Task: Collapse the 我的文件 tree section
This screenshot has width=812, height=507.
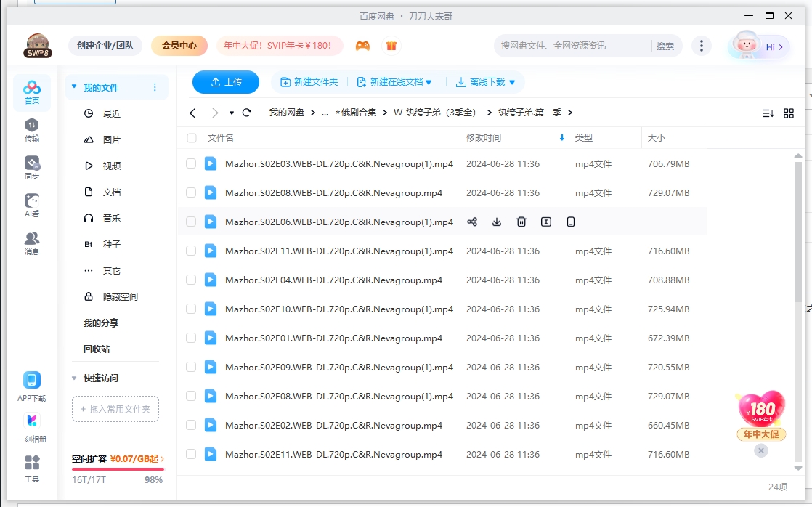Action: [74, 87]
